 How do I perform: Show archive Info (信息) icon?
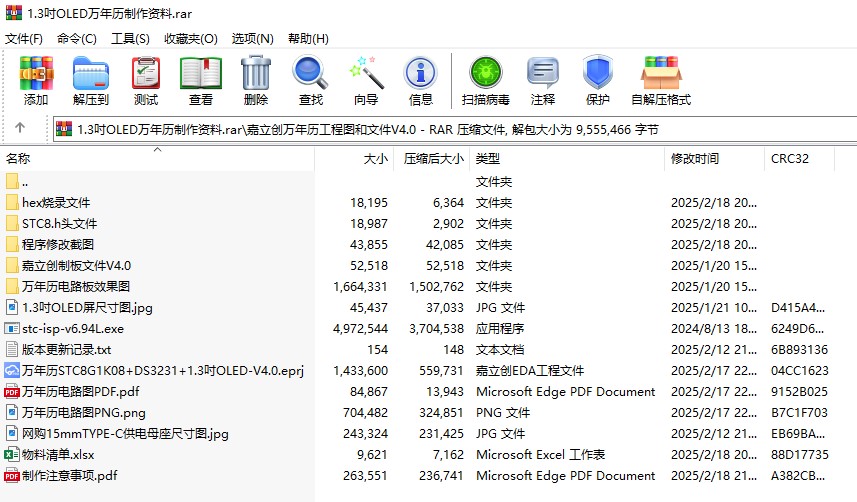[420, 73]
